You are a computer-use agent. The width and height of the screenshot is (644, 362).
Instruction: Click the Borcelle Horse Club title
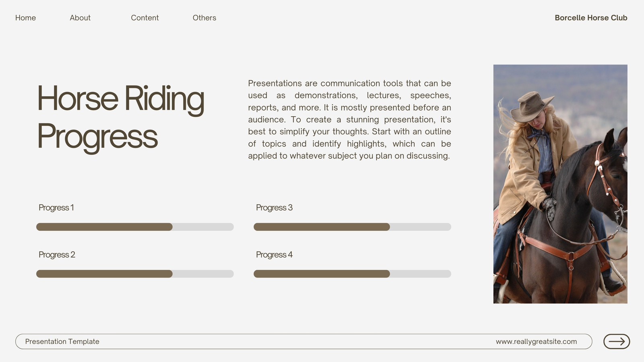pyautogui.click(x=591, y=18)
